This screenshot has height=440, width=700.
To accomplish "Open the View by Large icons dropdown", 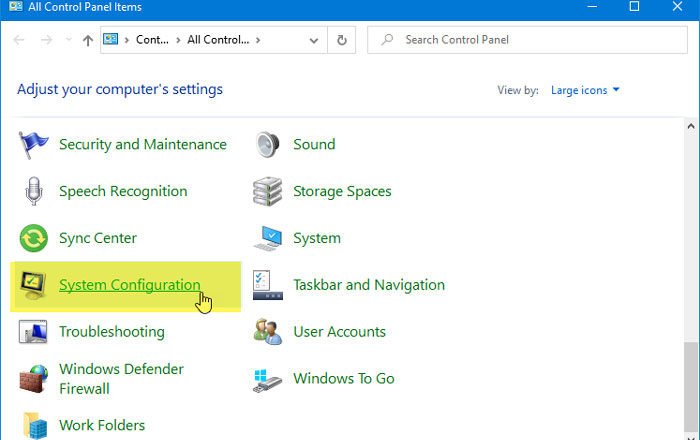I will tap(585, 90).
